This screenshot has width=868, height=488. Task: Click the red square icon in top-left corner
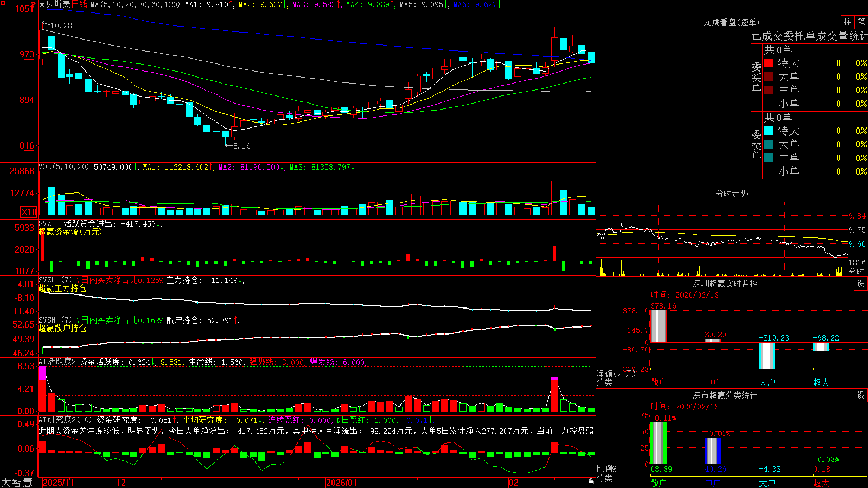click(2, 2)
